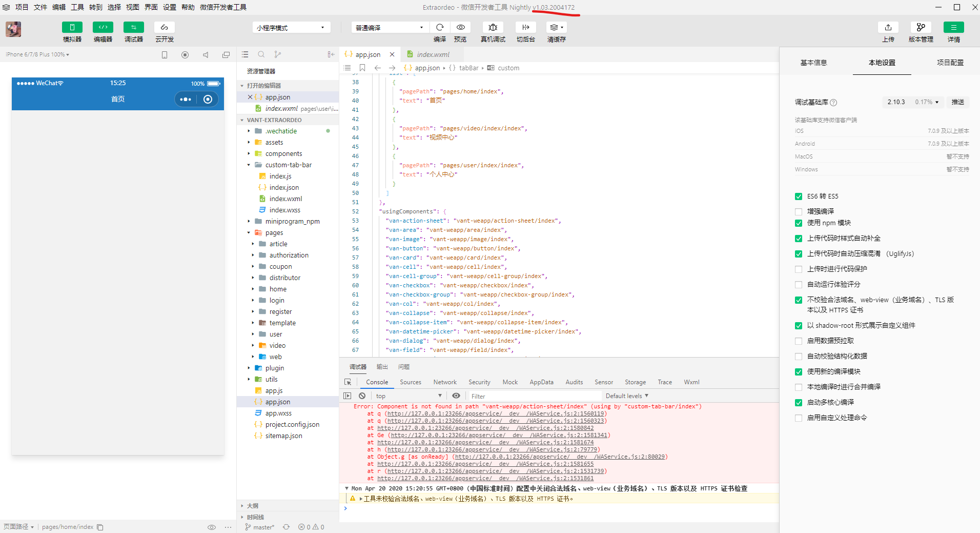Click the upload (上传) icon

(x=888, y=27)
